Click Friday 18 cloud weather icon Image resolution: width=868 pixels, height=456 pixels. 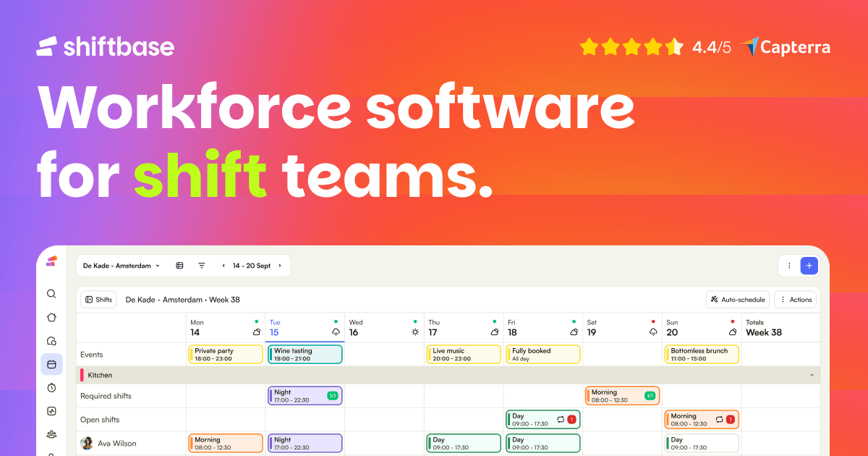coord(574,332)
